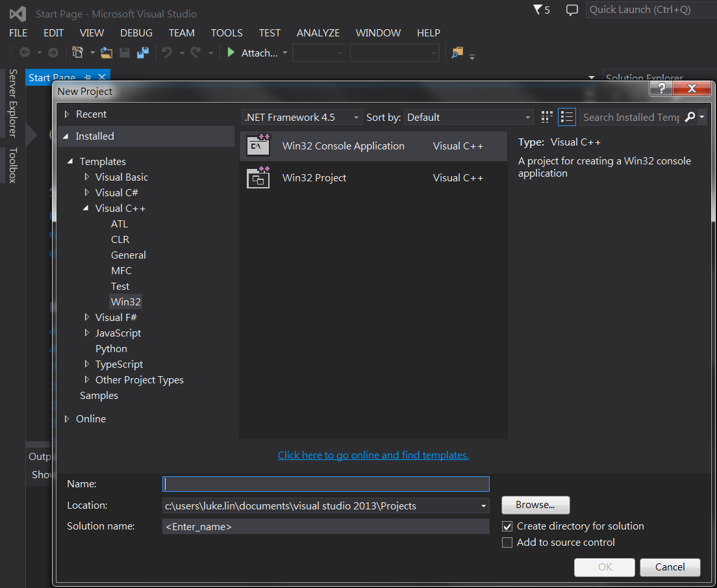Click the Save All toolbar icon
The width and height of the screenshot is (717, 588).
[143, 53]
